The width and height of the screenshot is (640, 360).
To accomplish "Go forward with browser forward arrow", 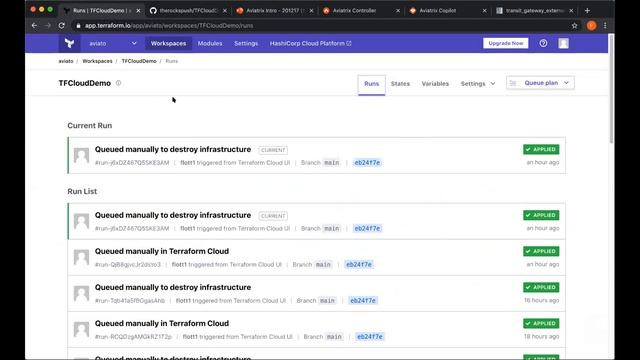I will coord(48,25).
